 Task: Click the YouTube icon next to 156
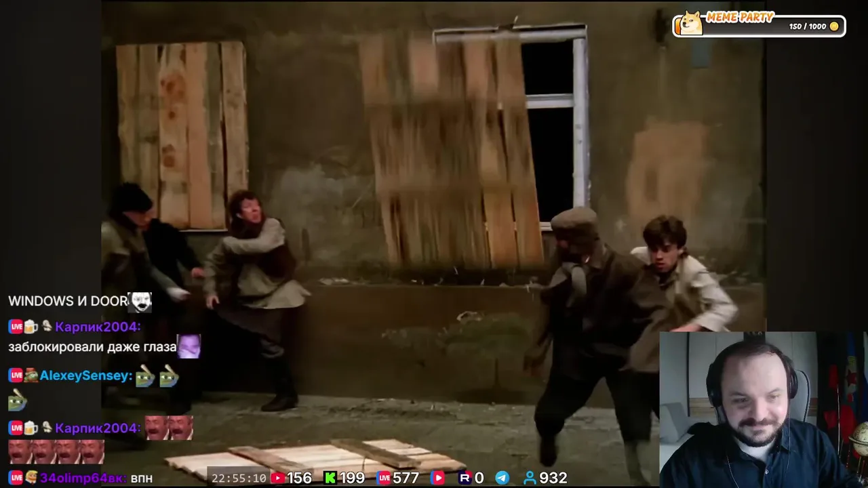click(277, 478)
